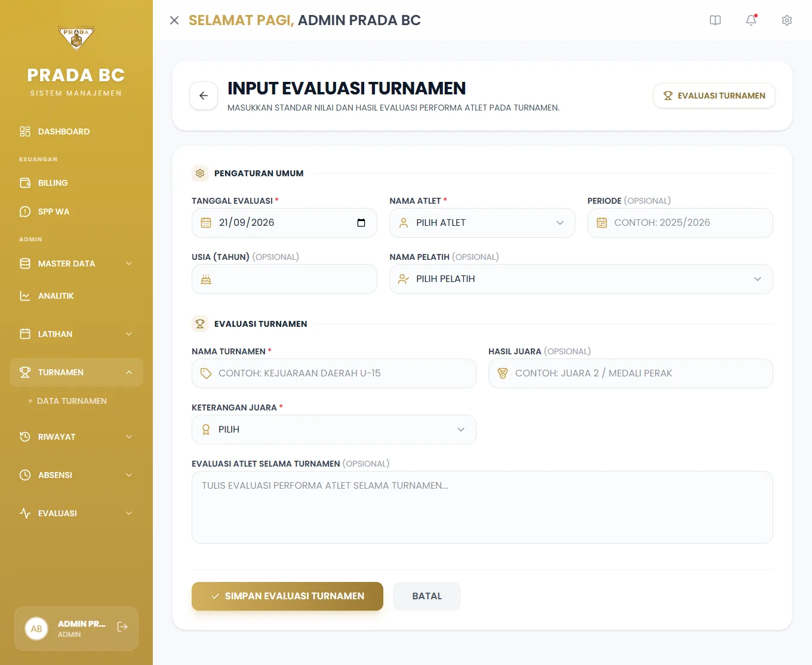Open the calendar picker in Tanggal Evaluasi
The image size is (812, 665).
coord(361,223)
